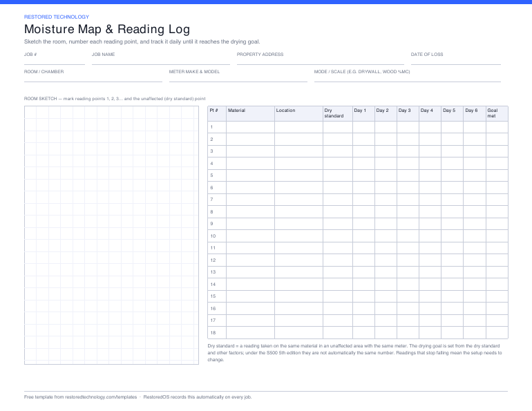Image resolution: width=532 pixels, height=411 pixels.
Task: Click the Room / Chamber field
Action: [93, 78]
